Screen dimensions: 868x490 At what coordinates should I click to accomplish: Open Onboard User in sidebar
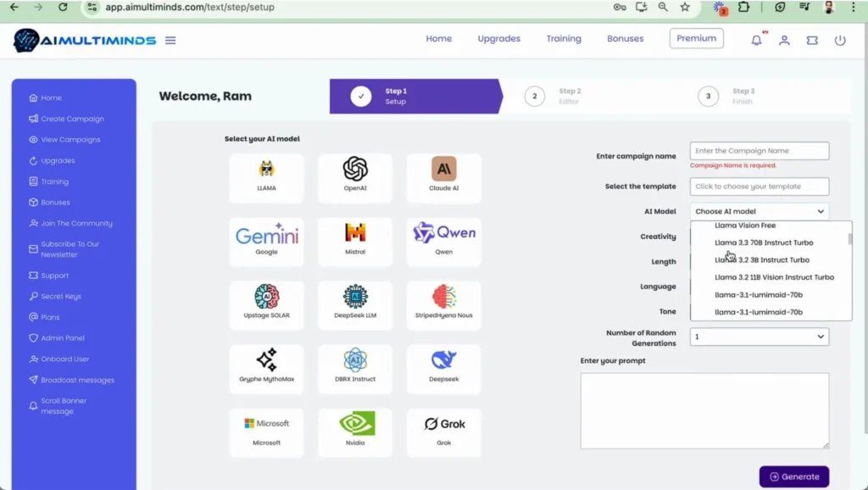coord(58,359)
